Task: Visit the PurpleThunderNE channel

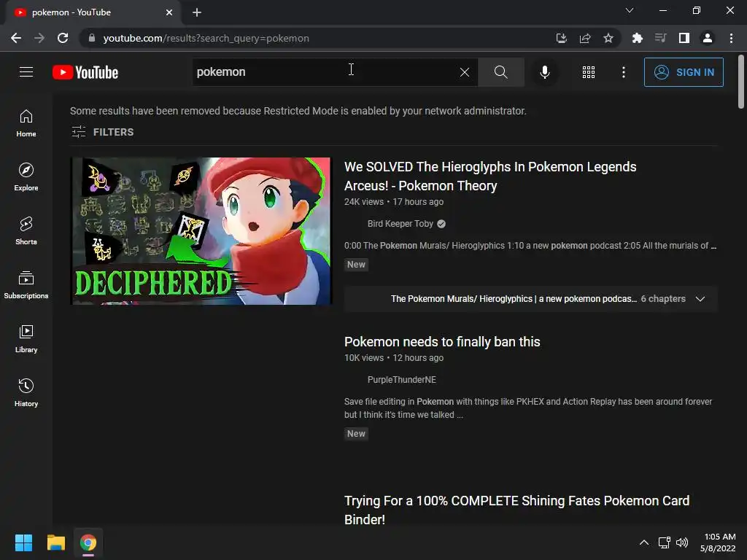Action: pyautogui.click(x=402, y=379)
